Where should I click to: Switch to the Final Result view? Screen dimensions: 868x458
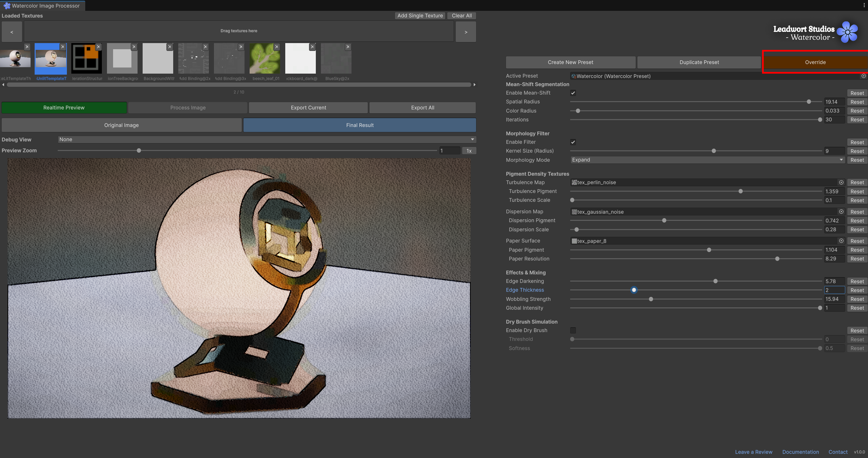[360, 125]
